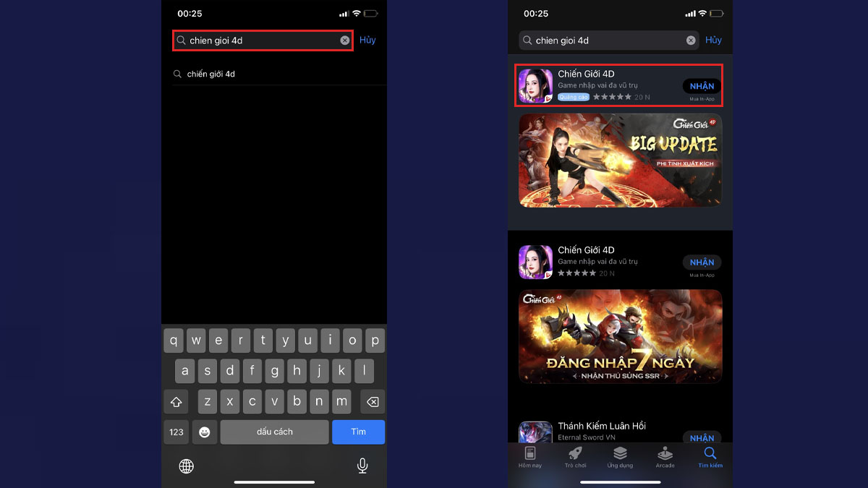Tap the H key

coord(297,371)
